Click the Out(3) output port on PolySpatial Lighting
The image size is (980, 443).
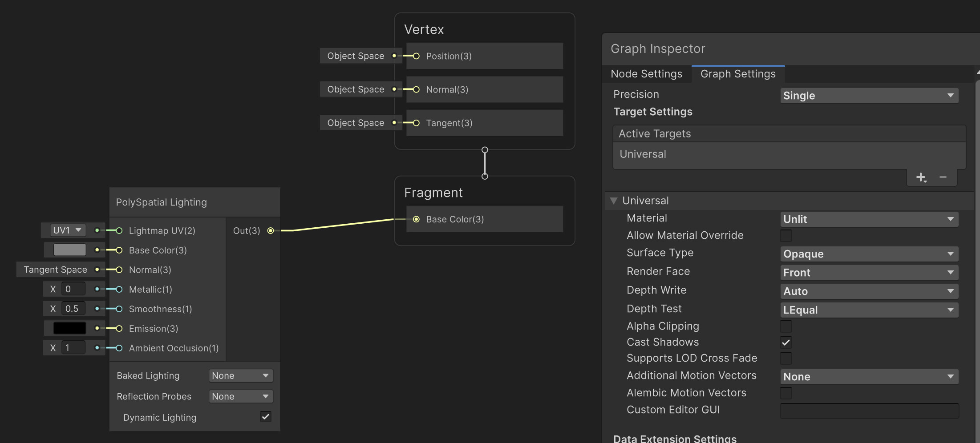pos(271,230)
